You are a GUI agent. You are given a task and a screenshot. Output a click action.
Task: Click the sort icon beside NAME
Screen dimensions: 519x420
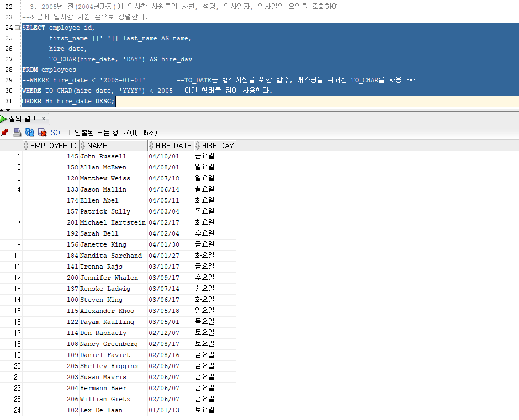(83, 146)
